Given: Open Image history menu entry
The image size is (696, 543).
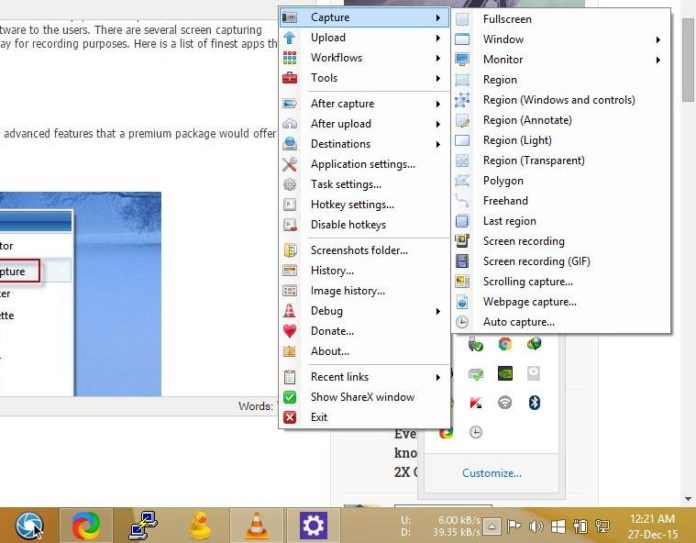Looking at the screenshot, I should coord(365,291).
